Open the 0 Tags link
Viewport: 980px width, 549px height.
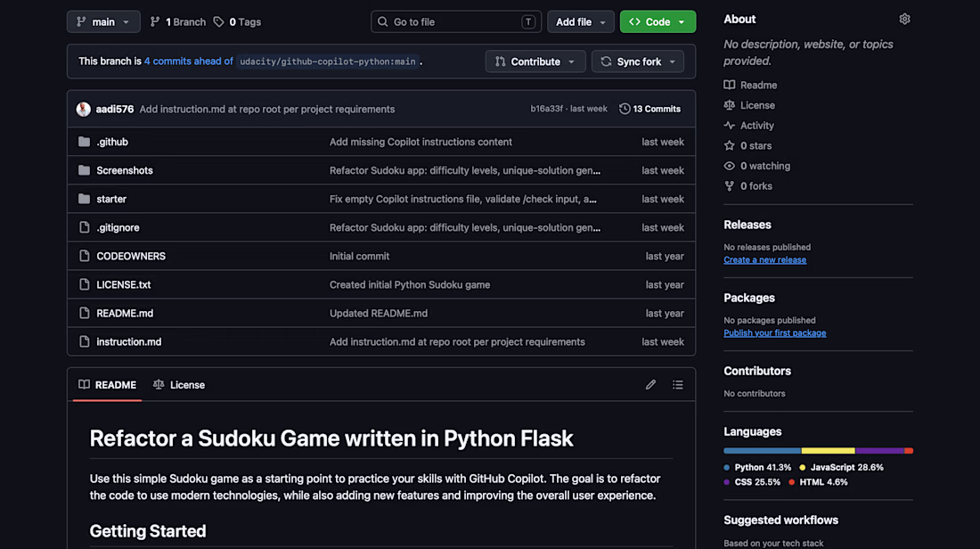point(238,22)
